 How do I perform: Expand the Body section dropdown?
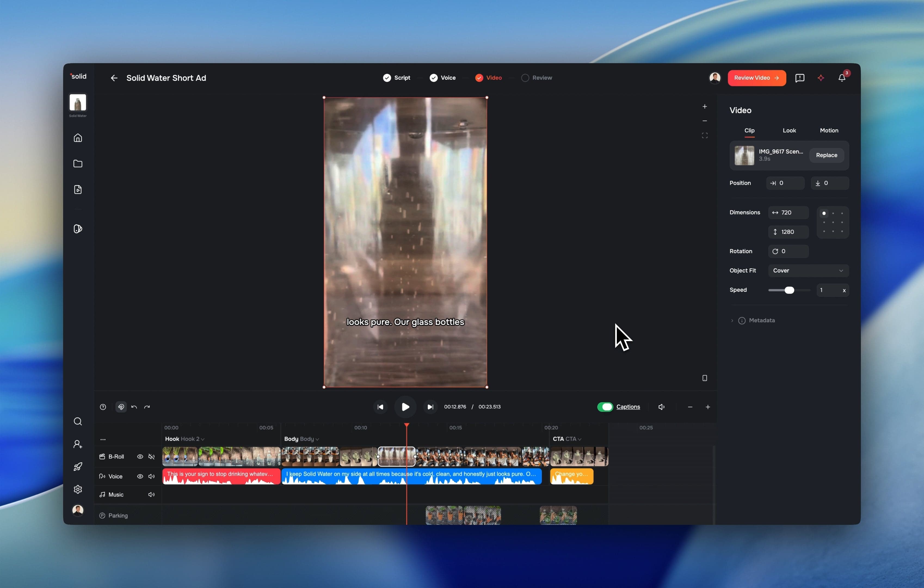(309, 439)
